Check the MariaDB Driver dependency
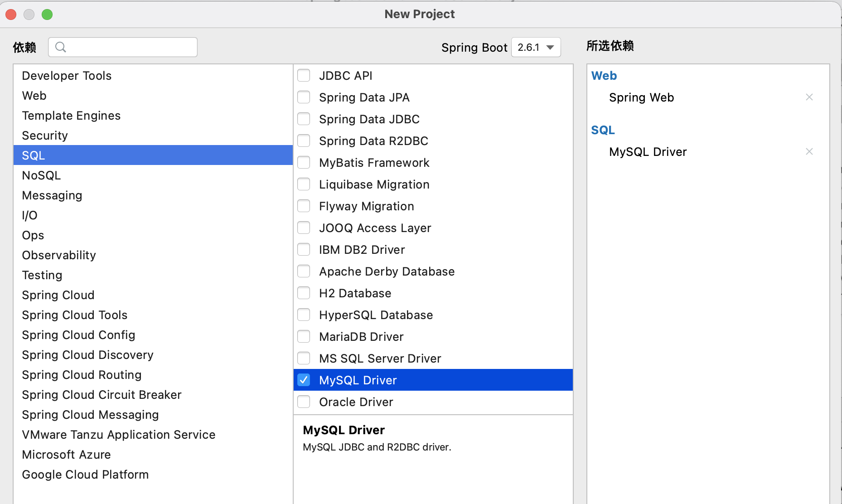This screenshot has height=504, width=842. [304, 336]
